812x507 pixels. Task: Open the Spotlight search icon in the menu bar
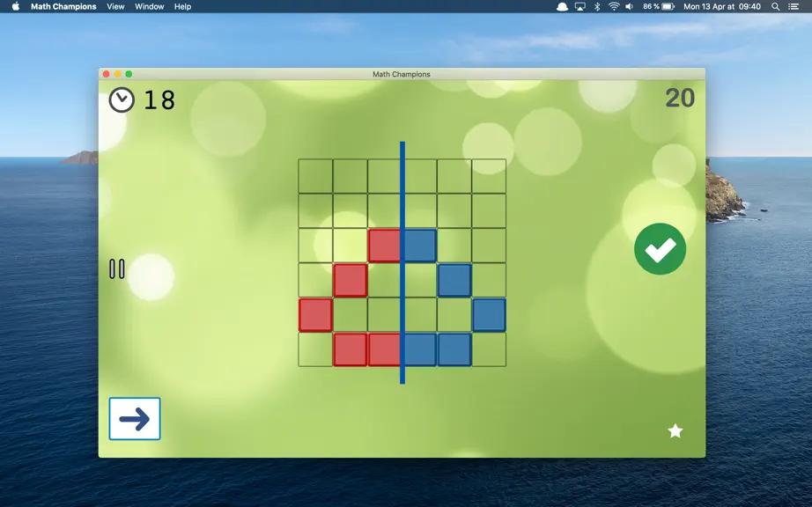(x=775, y=7)
